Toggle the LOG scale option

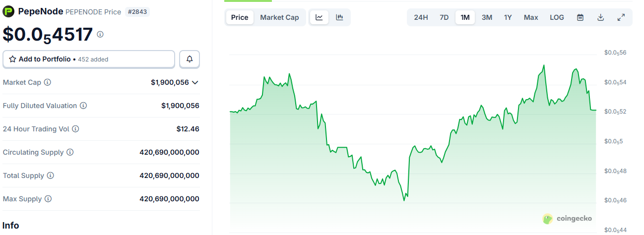pyautogui.click(x=557, y=17)
